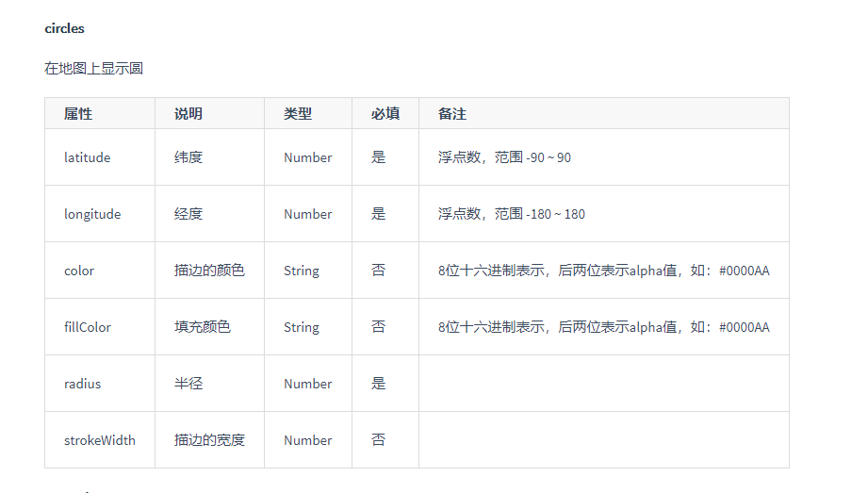Image resolution: width=868 pixels, height=493 pixels.
Task: Select the radius property cell
Action: point(82,384)
